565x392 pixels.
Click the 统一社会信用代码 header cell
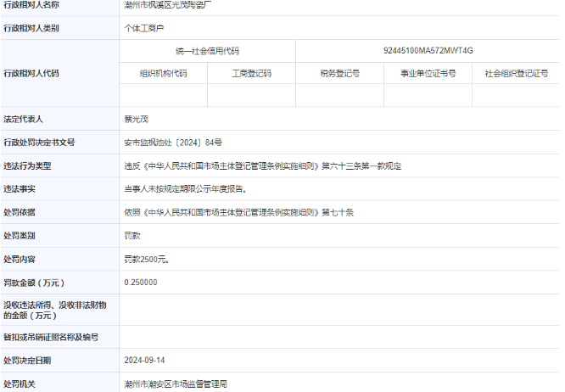[x=206, y=51]
